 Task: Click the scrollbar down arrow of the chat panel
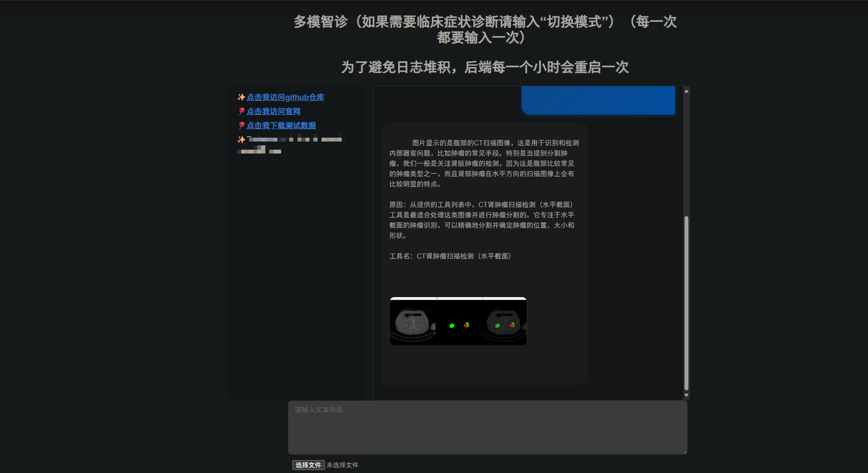pyautogui.click(x=687, y=395)
